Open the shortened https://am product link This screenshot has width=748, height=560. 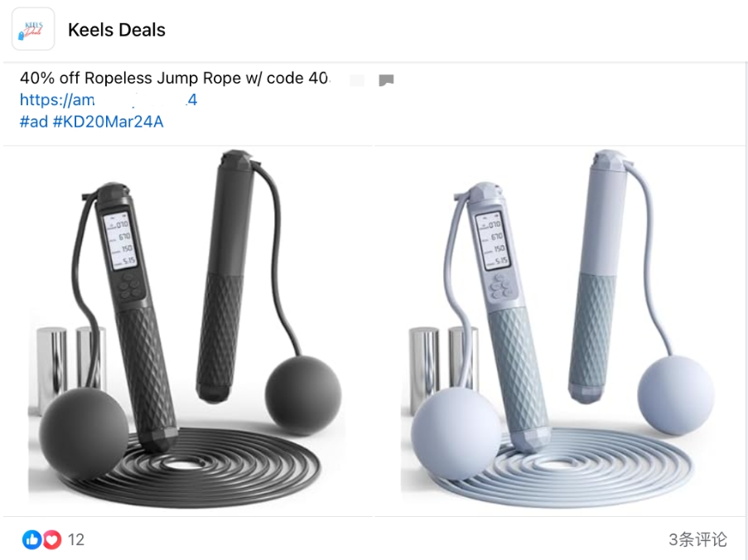109,99
